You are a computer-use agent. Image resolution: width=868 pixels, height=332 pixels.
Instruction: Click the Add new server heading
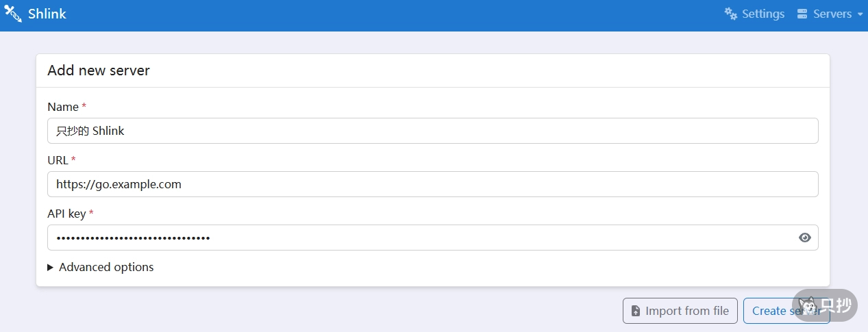tap(99, 71)
